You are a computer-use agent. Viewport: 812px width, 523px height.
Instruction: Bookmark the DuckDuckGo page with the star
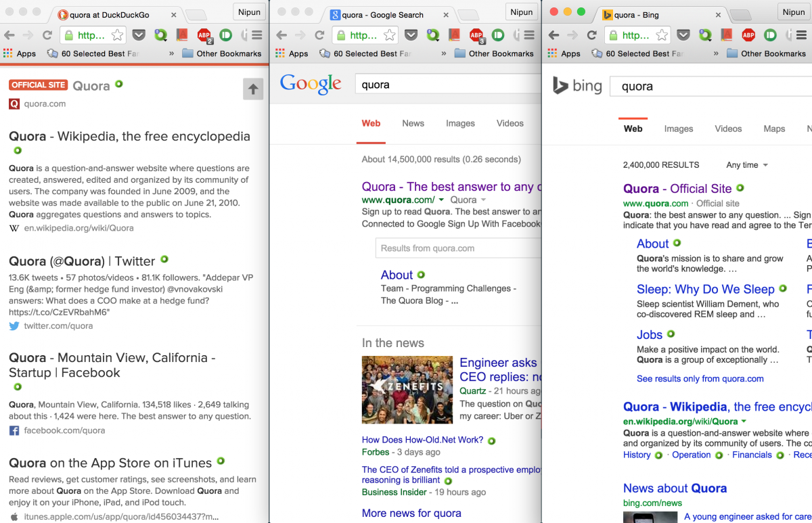tap(117, 35)
